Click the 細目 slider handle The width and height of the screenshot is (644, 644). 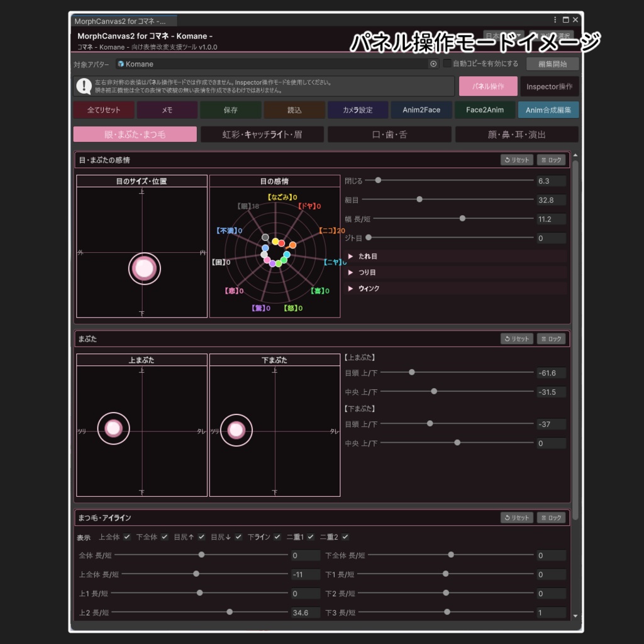pyautogui.click(x=419, y=199)
